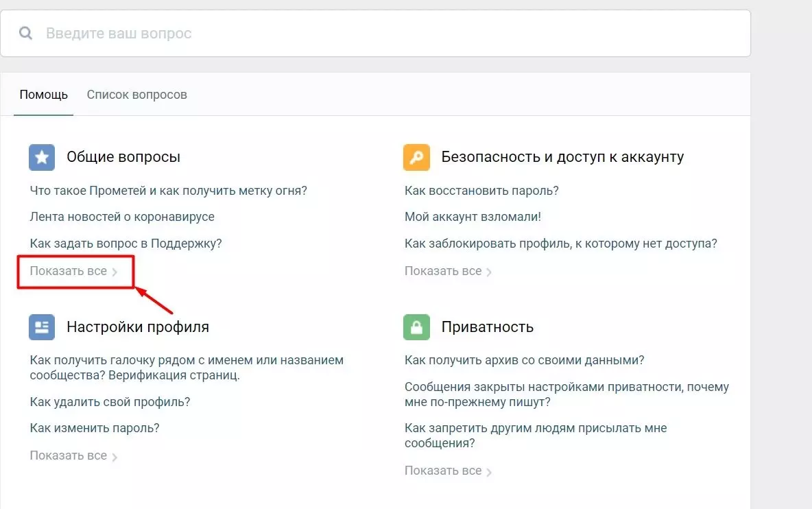Image resolution: width=812 pixels, height=509 pixels.
Task: Open 'Что такое Прометей' question
Action: [x=168, y=191]
